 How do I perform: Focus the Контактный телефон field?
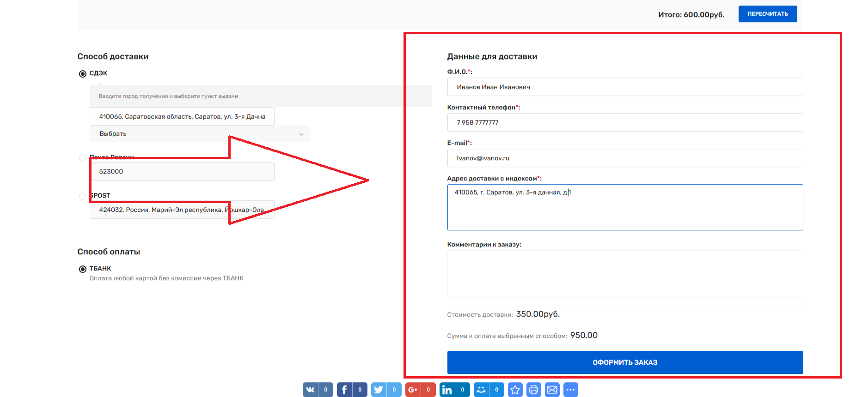point(624,123)
